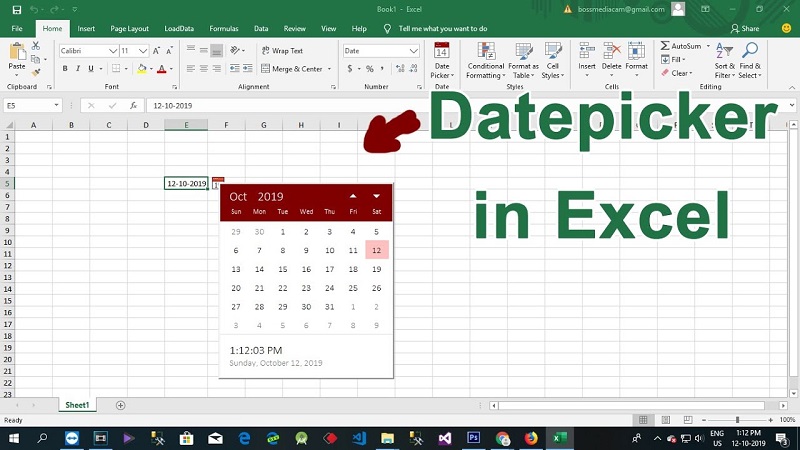
Task: Open Conditional Formatting in Styles group
Action: pyautogui.click(x=486, y=60)
